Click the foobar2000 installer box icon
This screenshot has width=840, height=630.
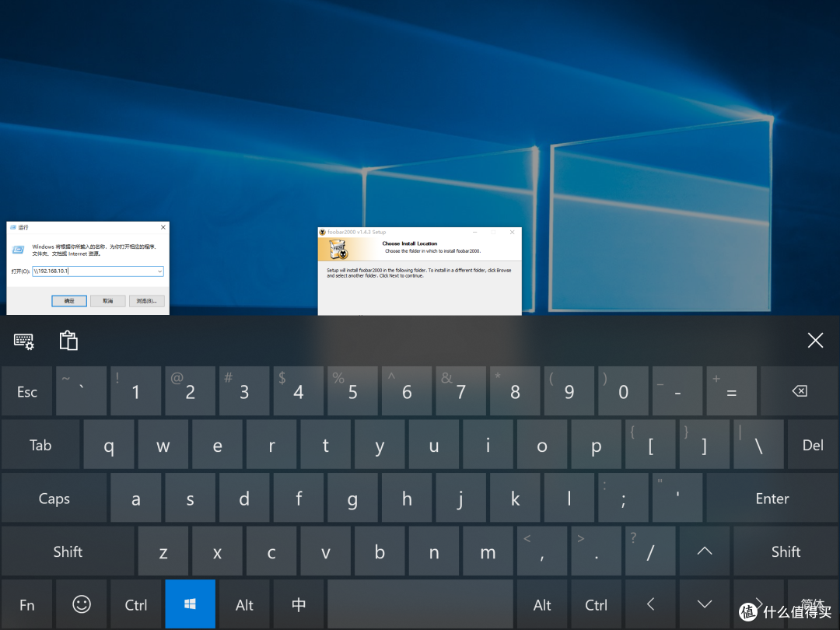click(x=338, y=249)
